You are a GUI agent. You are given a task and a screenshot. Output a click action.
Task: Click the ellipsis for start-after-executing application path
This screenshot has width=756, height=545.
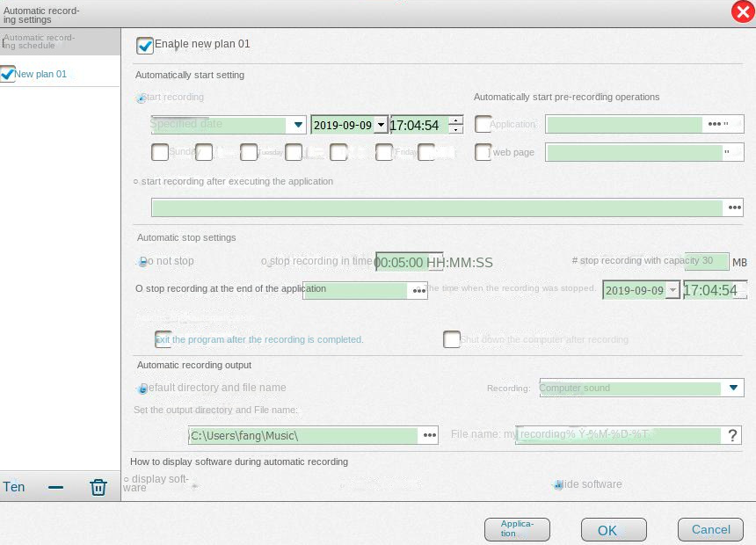click(x=735, y=207)
